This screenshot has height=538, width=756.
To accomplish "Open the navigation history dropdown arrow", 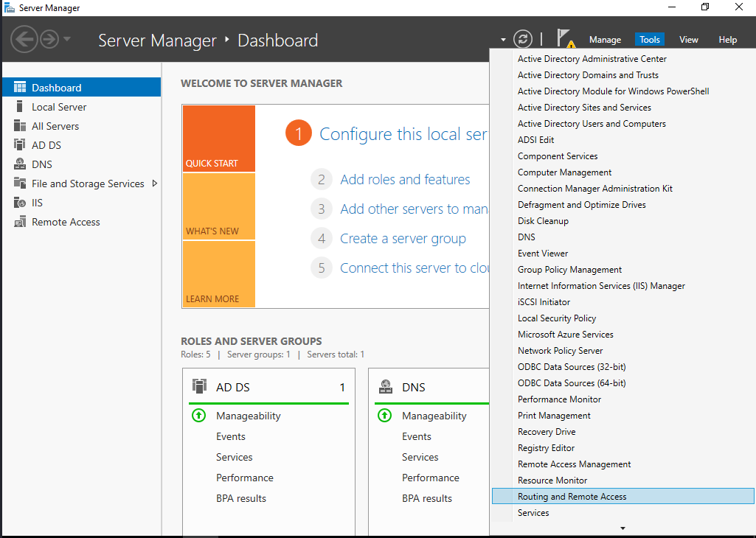I will click(x=67, y=39).
